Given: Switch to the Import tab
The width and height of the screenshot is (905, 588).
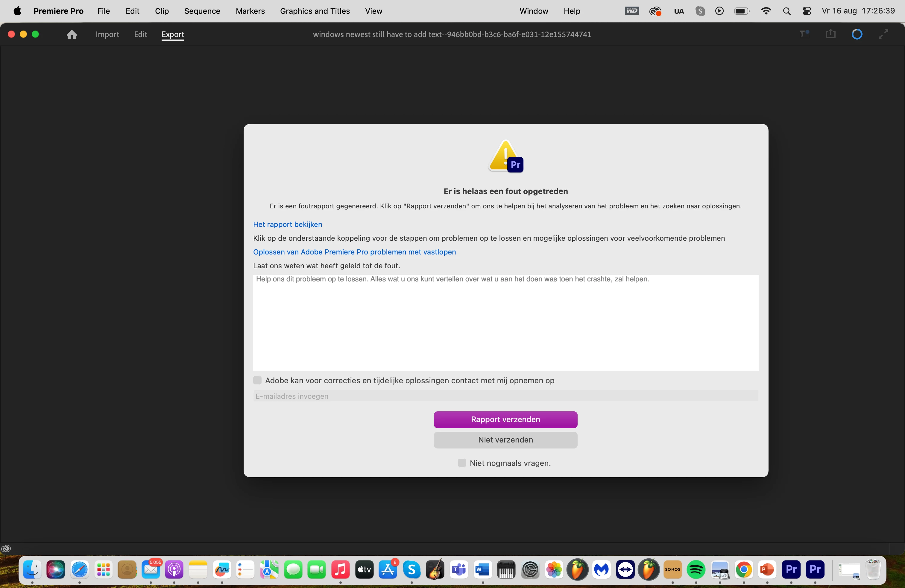Looking at the screenshot, I should pos(107,35).
